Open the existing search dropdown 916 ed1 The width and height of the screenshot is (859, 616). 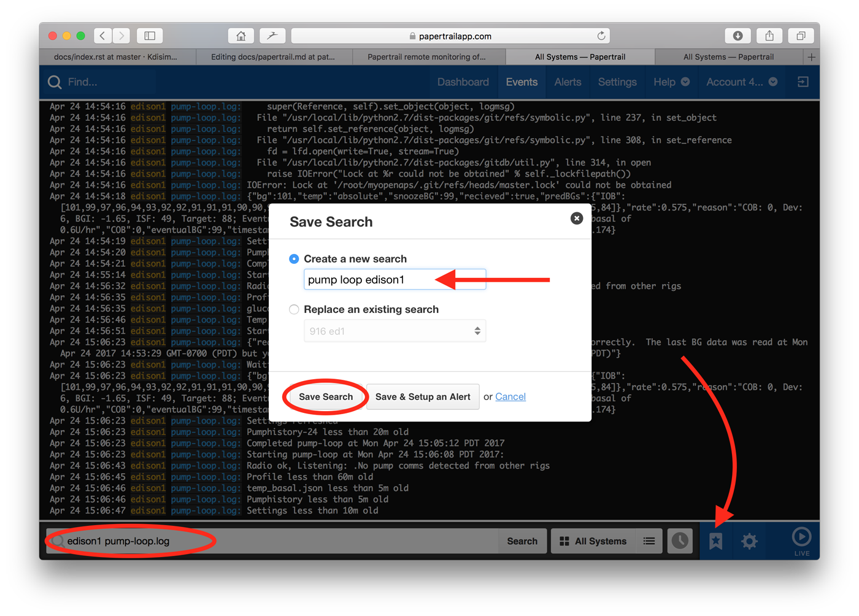pos(395,331)
